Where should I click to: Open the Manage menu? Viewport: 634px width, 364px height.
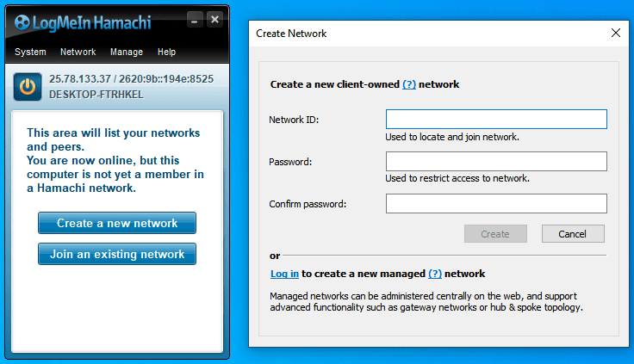pyautogui.click(x=127, y=52)
